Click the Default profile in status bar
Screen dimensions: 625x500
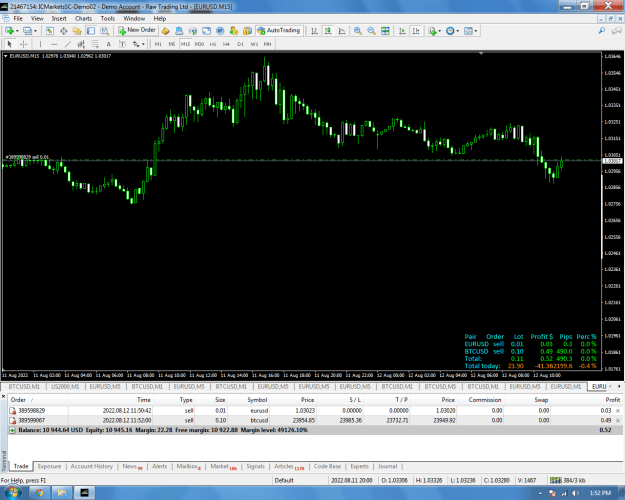click(x=284, y=480)
